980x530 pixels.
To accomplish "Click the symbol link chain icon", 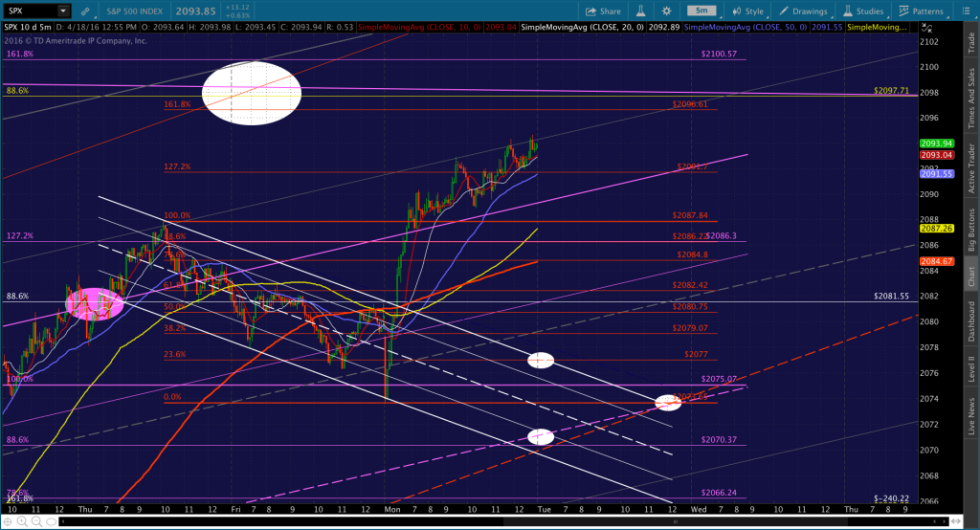I will (x=84, y=11).
